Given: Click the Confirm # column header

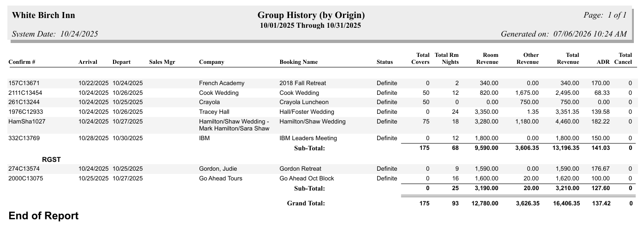Looking at the screenshot, I should point(22,62).
